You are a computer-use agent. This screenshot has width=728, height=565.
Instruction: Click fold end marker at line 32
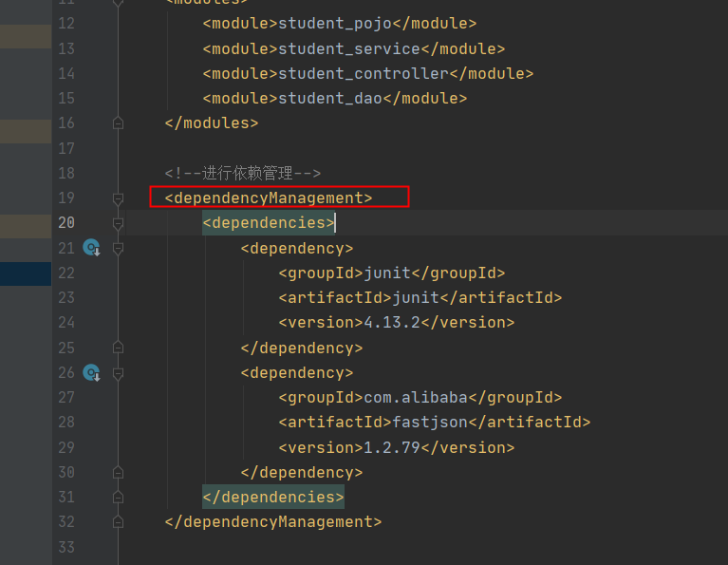(118, 521)
